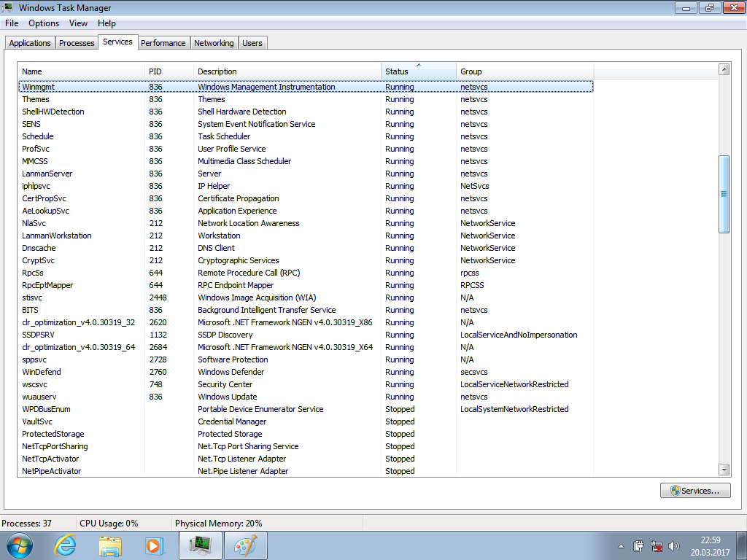Select the NlaSvc service
This screenshot has width=747, height=560.
[34, 223]
